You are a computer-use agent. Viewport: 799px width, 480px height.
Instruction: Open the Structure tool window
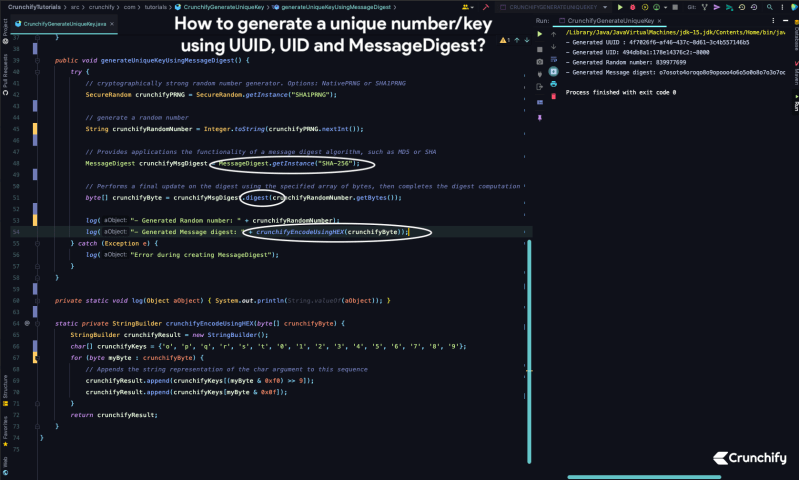pos(5,391)
